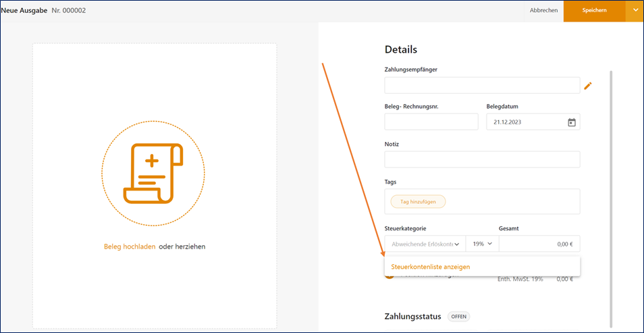Image resolution: width=644 pixels, height=333 pixels.
Task: Click the Beleg- Rechnungsnr. input field
Action: [431, 122]
